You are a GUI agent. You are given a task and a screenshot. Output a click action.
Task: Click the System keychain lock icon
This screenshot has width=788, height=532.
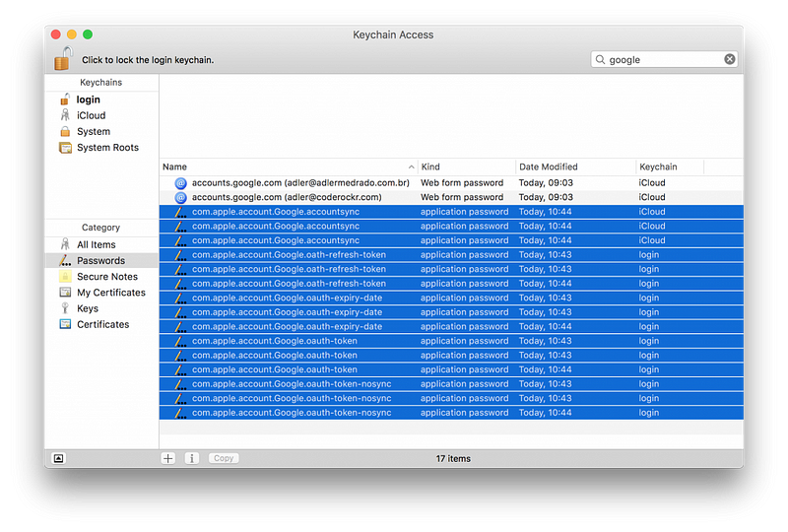(x=65, y=131)
